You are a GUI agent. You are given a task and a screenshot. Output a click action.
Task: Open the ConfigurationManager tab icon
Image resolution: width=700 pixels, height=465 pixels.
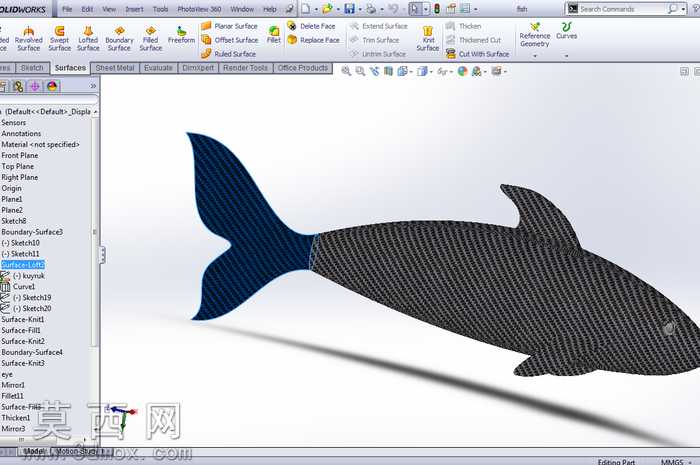[35, 86]
